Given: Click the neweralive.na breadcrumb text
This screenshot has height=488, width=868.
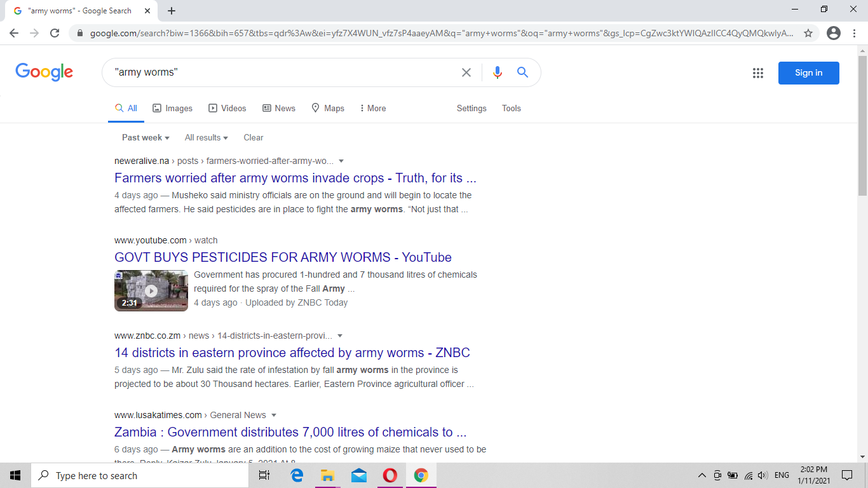Looking at the screenshot, I should pyautogui.click(x=224, y=161).
